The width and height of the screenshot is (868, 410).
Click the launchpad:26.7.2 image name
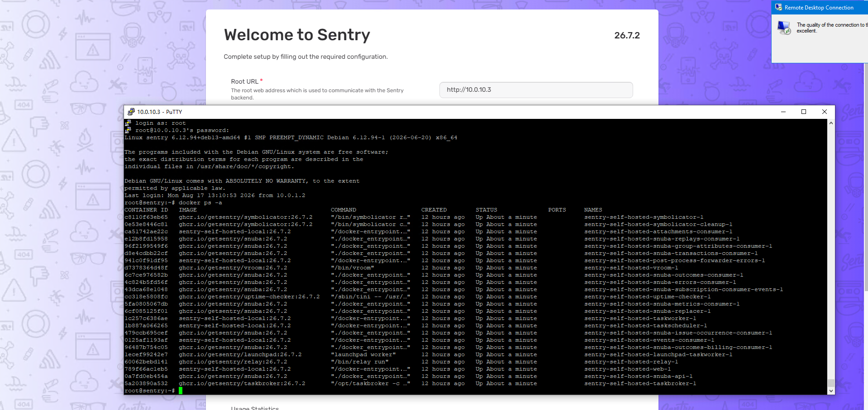(240, 354)
